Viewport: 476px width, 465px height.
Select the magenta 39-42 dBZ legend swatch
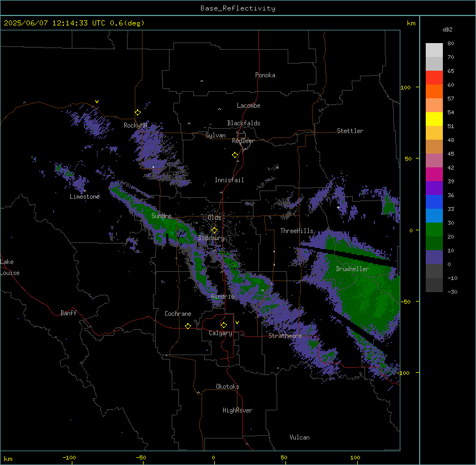tap(434, 174)
